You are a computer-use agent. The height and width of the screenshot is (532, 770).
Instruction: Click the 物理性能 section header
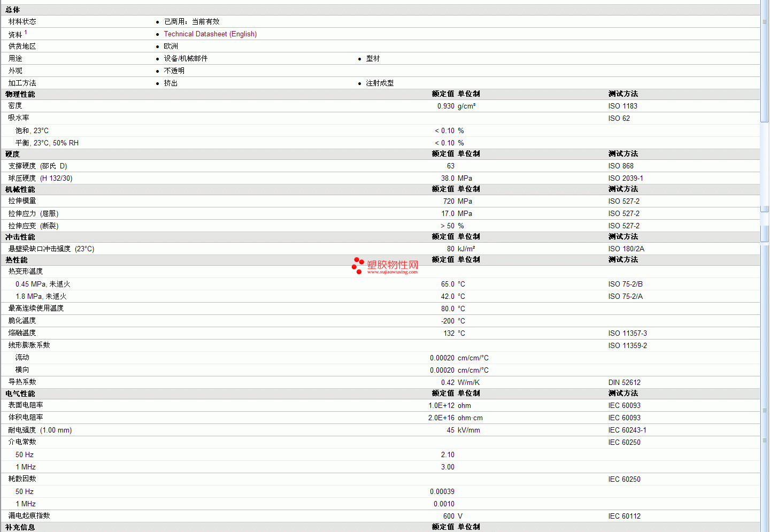click(x=20, y=94)
